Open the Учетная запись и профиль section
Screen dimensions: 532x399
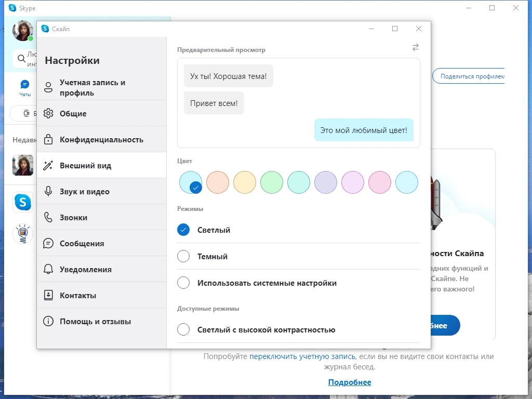(101, 87)
